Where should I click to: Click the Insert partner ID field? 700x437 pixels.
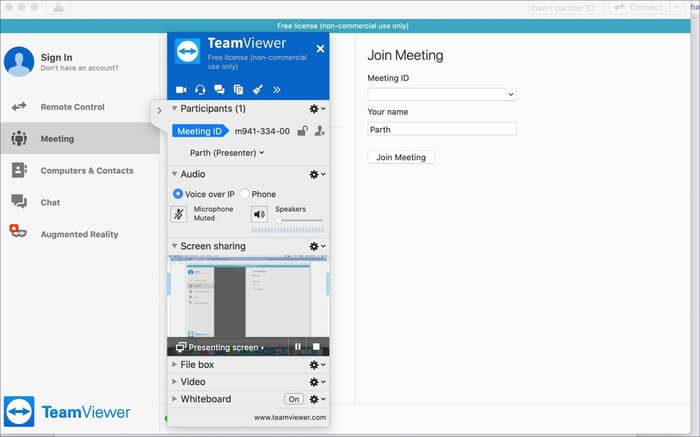point(565,8)
